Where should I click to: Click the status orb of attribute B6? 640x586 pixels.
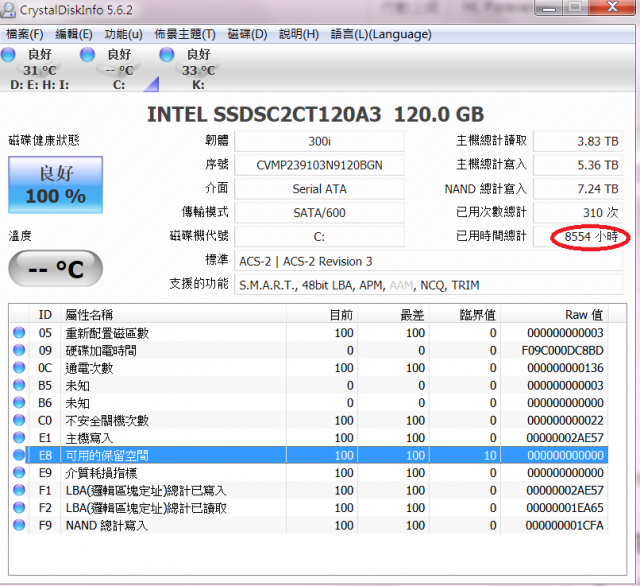tap(19, 402)
